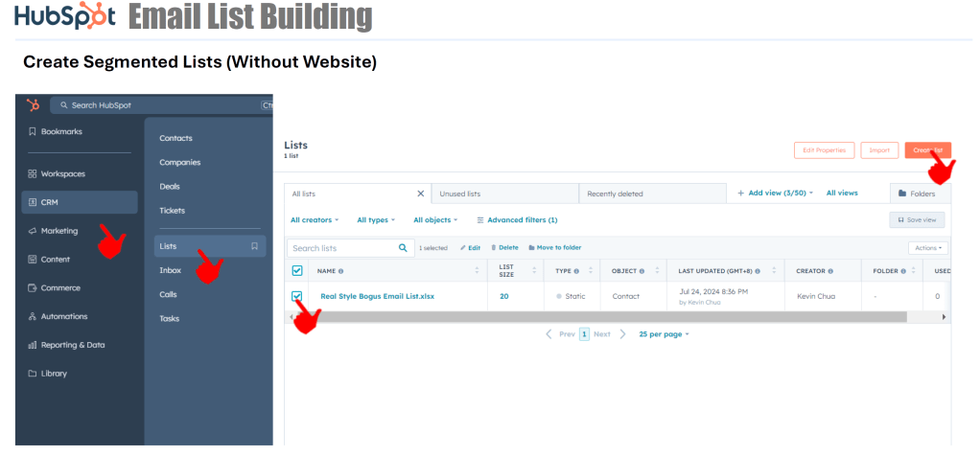980x456 pixels.
Task: Open the All creators filter dropdown
Action: (x=315, y=220)
